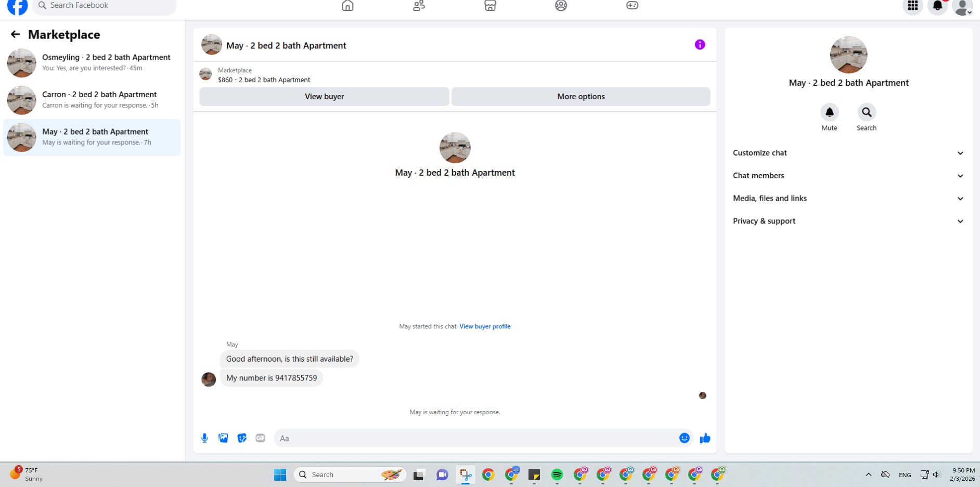Open the purple chat app on the taskbar
The width and height of the screenshot is (980, 487).
(442, 475)
